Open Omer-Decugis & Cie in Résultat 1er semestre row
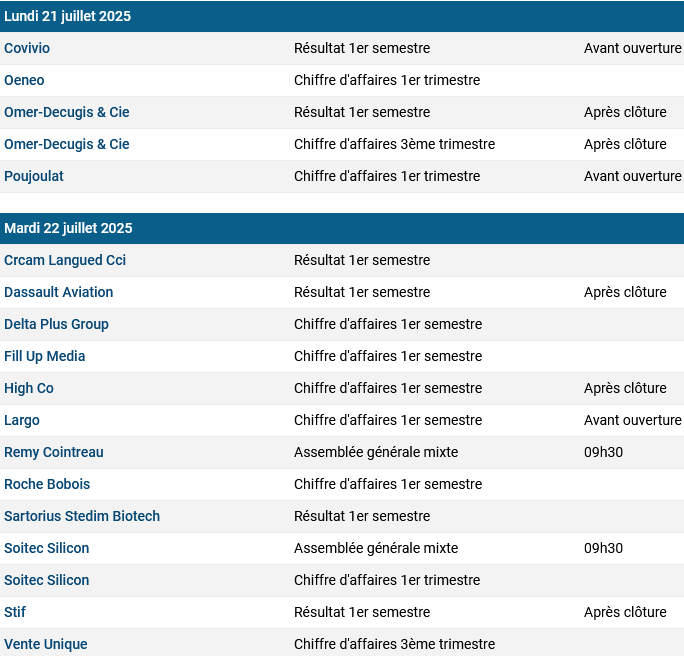684x656 pixels. point(67,112)
